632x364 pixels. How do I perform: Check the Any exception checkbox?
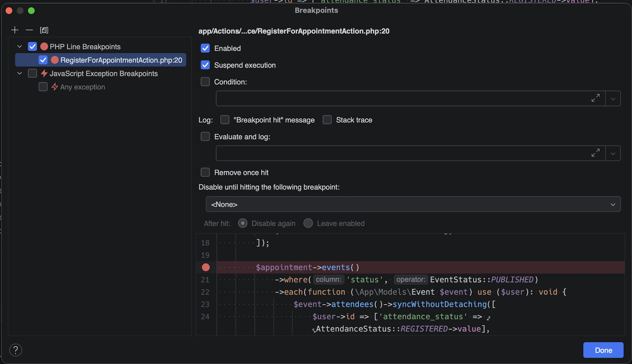pos(43,87)
